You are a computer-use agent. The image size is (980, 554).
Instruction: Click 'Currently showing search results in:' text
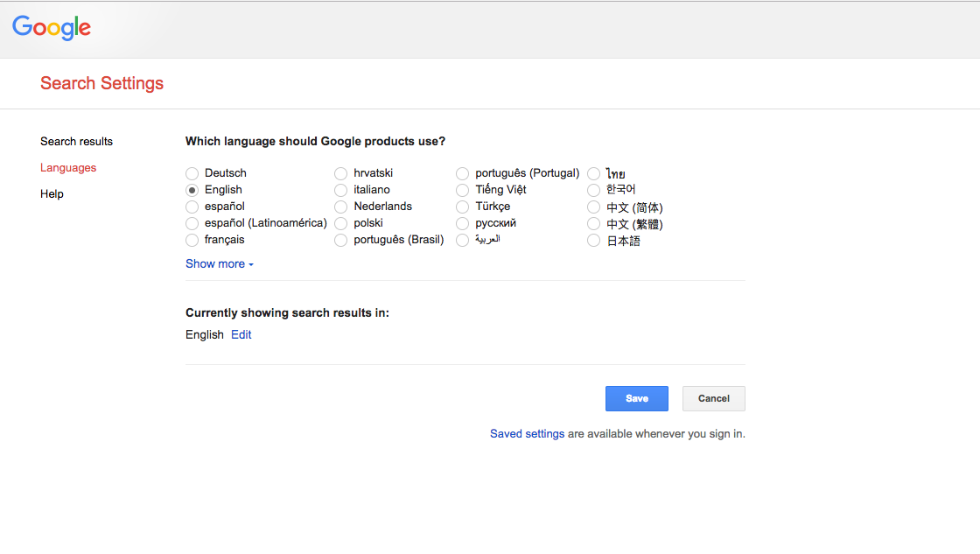click(288, 312)
